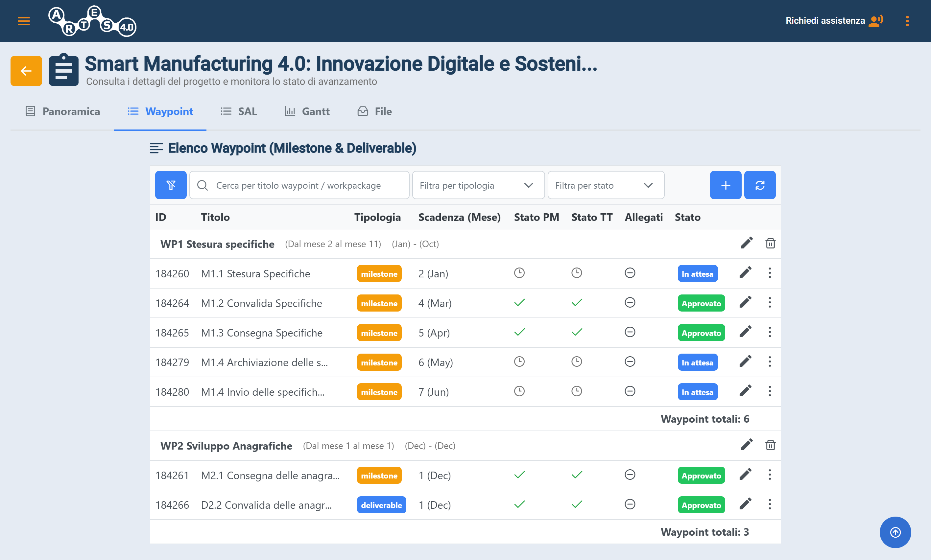This screenshot has width=931, height=560.
Task: Click WP2 Sviluppo Anagrafiche group title
Action: pyautogui.click(x=227, y=446)
